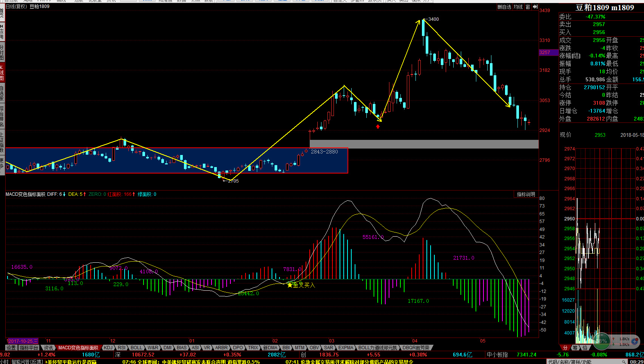Image resolution: width=644 pixels, height=364 pixels.
Task: Click the 2017-10-25,三 date label
Action: pyautogui.click(x=22, y=341)
